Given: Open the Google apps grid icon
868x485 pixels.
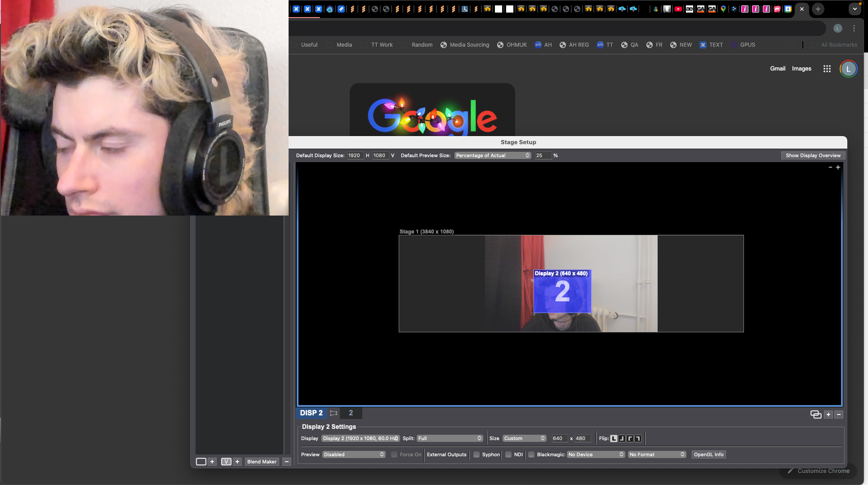Looking at the screenshot, I should tap(827, 69).
